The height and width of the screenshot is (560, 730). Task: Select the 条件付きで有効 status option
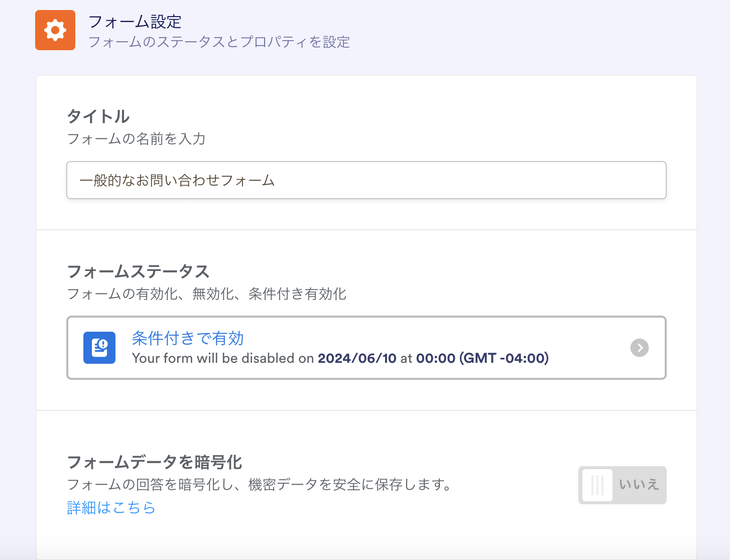pyautogui.click(x=188, y=339)
